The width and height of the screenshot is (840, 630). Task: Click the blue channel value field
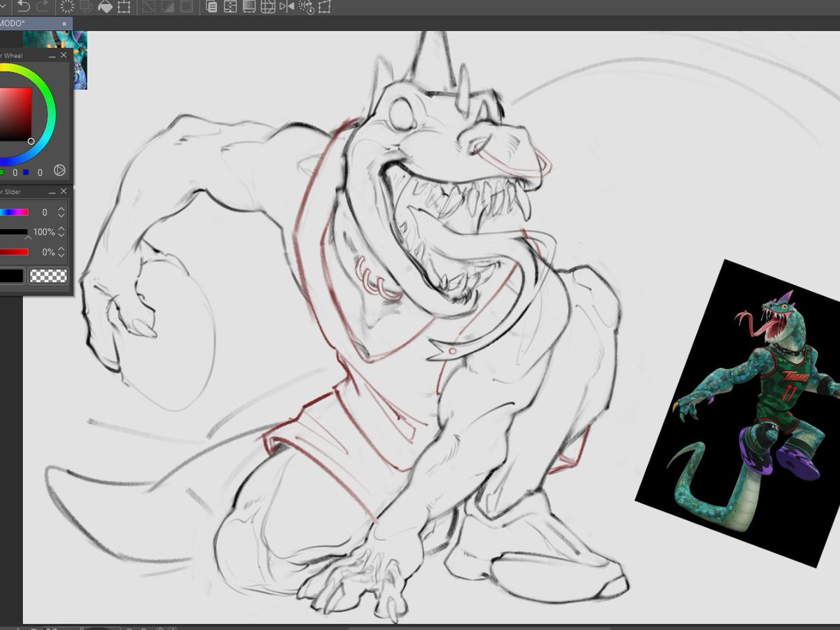[x=39, y=172]
